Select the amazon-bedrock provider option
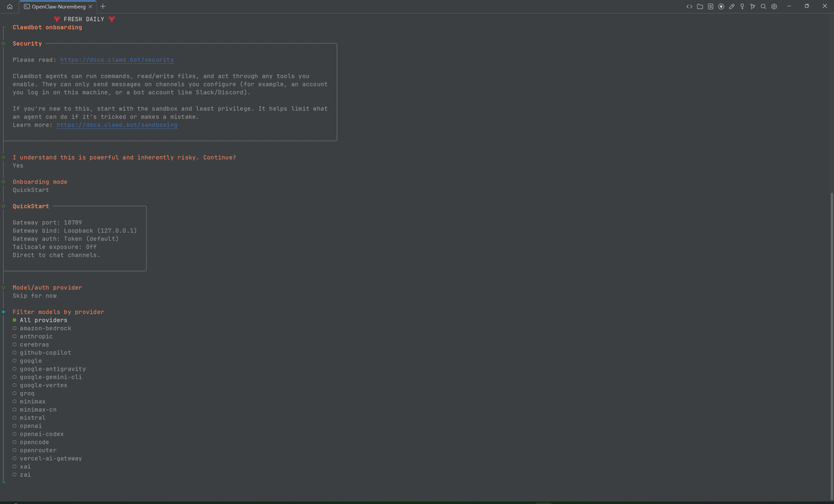Viewport: 834px width, 504px height. (42, 328)
